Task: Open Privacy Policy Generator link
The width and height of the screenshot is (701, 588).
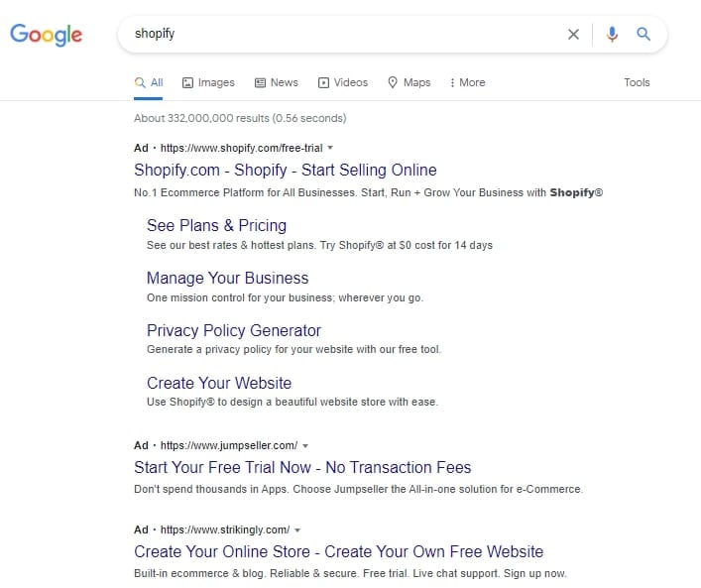Action: point(233,330)
